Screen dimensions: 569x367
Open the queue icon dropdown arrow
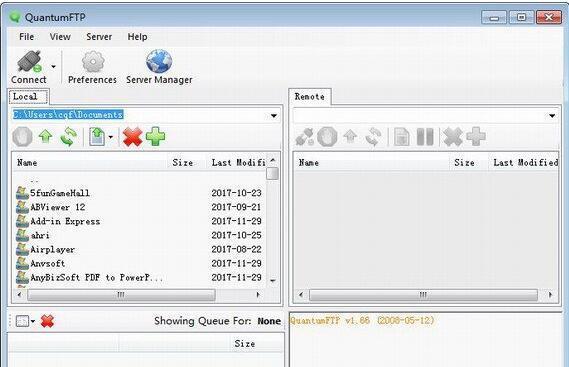[33, 322]
